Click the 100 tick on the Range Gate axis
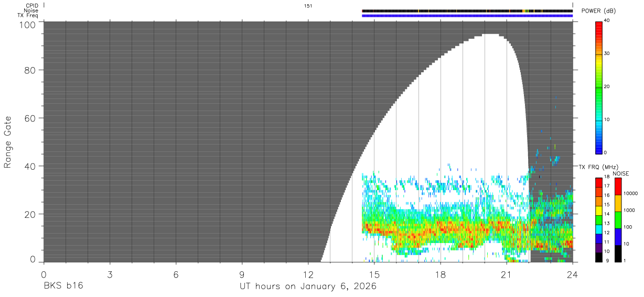The image size is (644, 297). tap(28, 24)
